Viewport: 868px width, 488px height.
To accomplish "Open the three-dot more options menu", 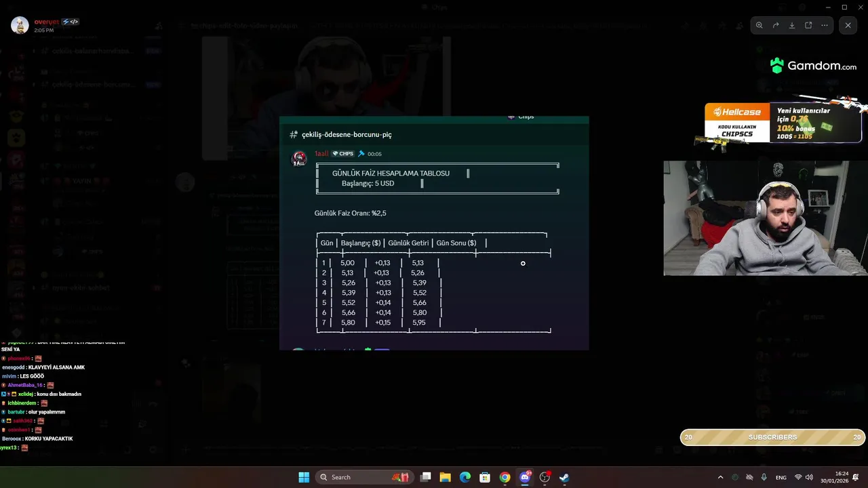I will (825, 25).
